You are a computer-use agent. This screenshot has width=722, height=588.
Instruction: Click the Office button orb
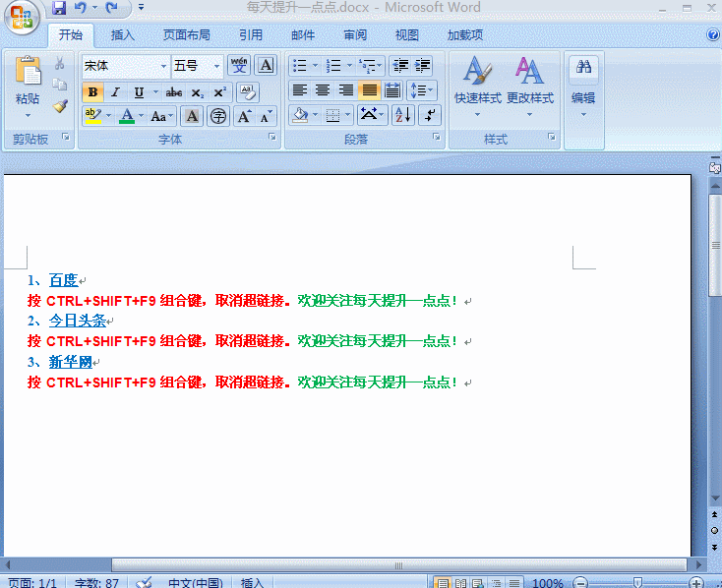22,18
